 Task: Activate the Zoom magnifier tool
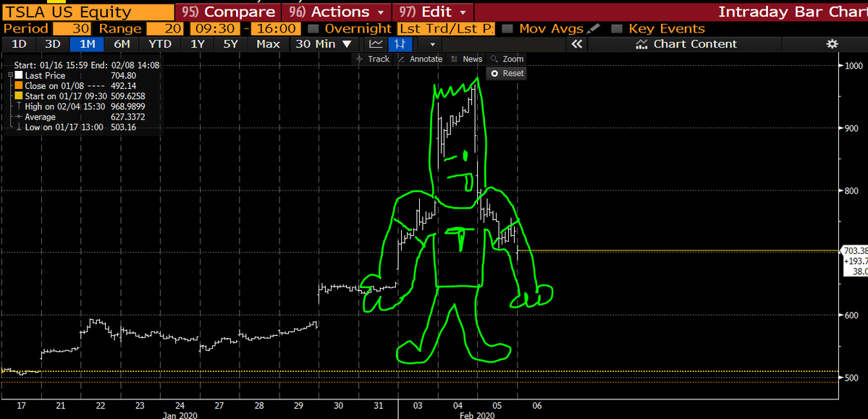tap(507, 59)
